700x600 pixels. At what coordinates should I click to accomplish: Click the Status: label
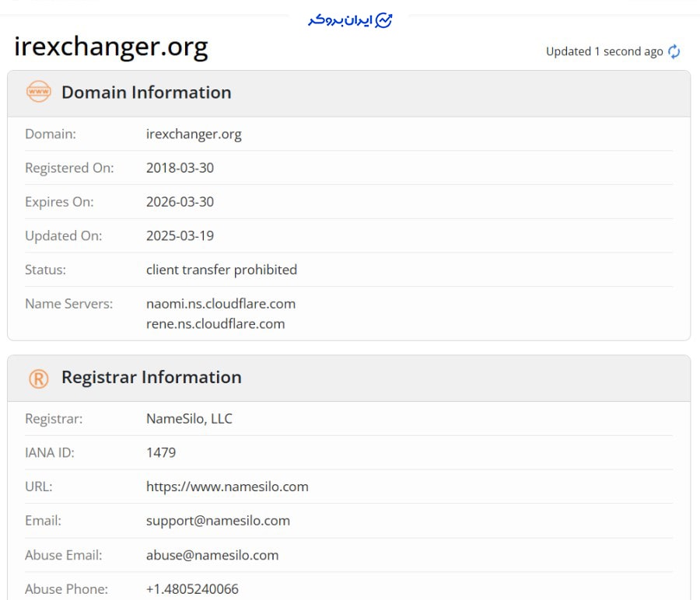45,270
